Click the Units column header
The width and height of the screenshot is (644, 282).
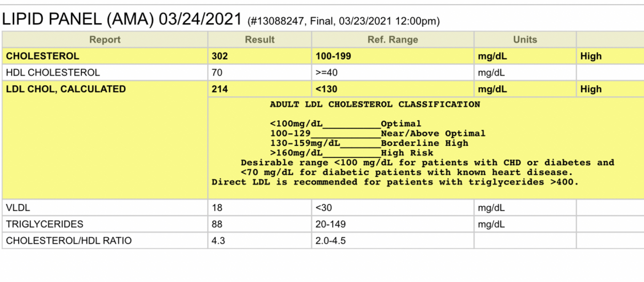(x=525, y=40)
